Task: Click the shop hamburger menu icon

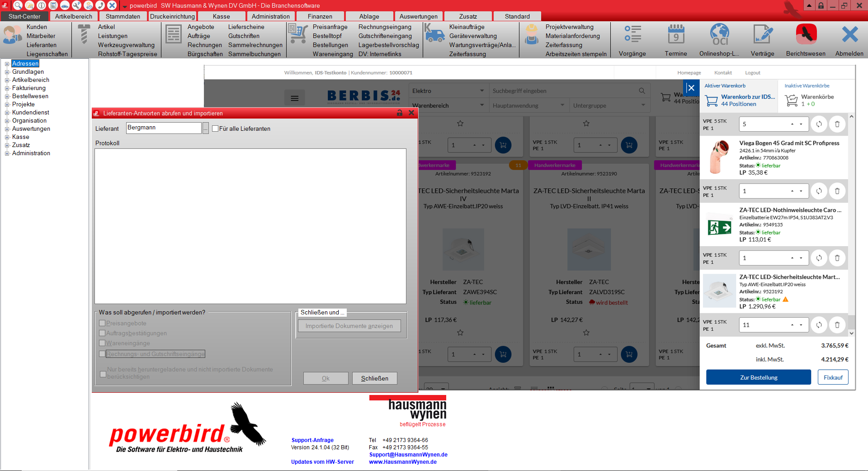Action: pyautogui.click(x=294, y=98)
